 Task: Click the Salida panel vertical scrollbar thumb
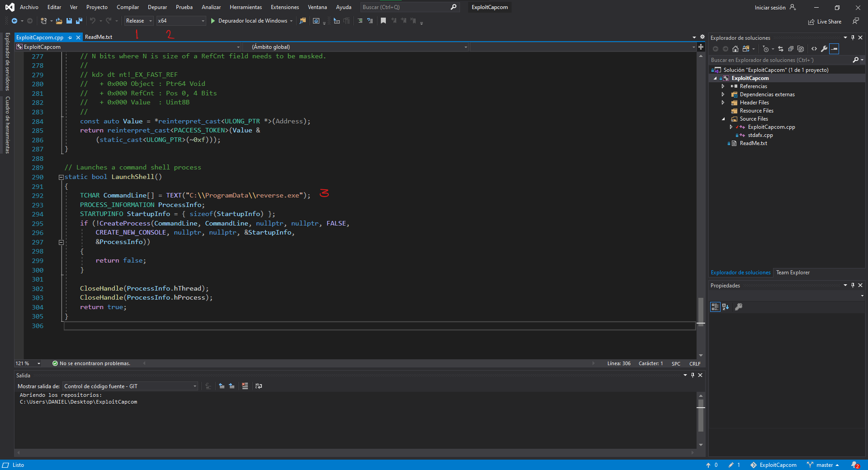coord(701,415)
